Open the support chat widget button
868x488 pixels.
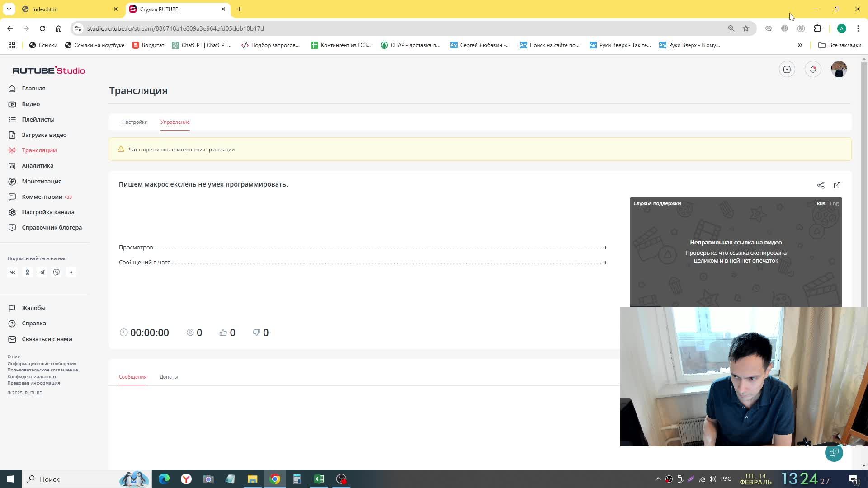834,453
